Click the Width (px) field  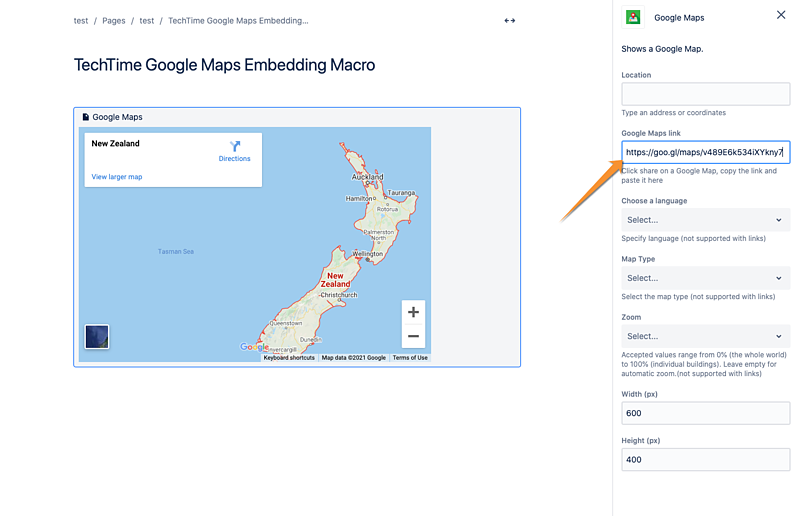point(705,413)
